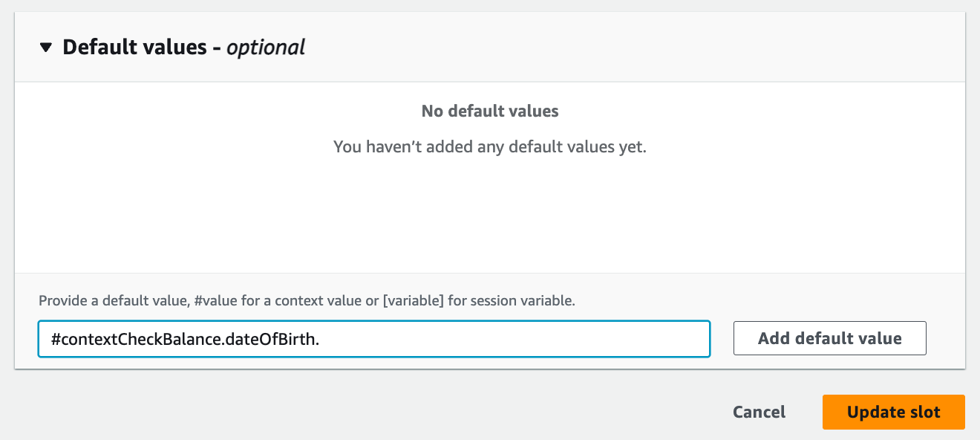Click 'You haven't added any default values yet' message
The height and width of the screenshot is (440, 980).
point(490,147)
